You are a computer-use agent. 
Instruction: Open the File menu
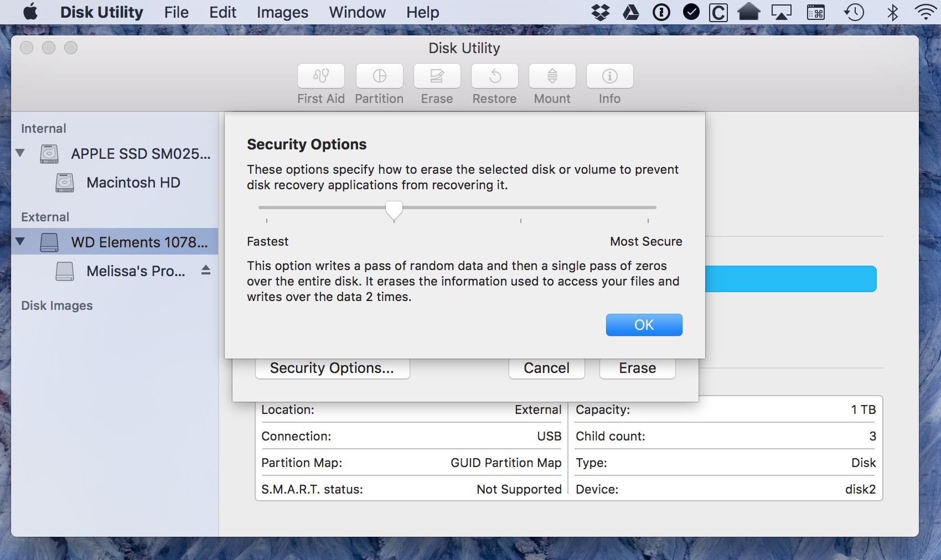tap(176, 12)
